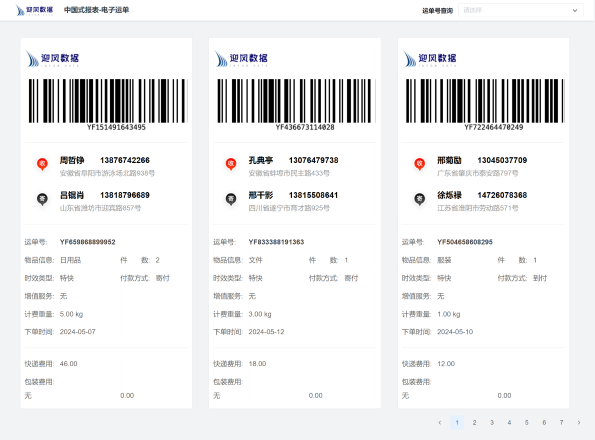Click the express fee value 18.00

click(257, 364)
